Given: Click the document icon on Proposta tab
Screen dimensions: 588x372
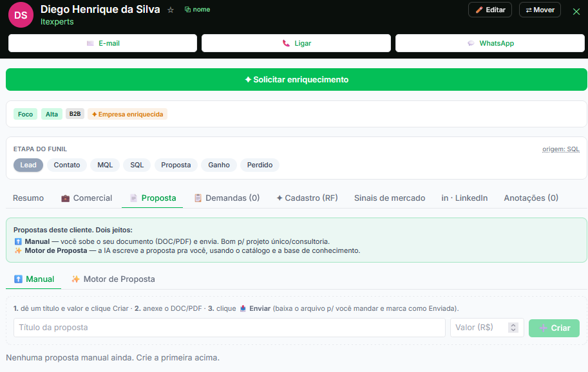Looking at the screenshot, I should point(133,198).
